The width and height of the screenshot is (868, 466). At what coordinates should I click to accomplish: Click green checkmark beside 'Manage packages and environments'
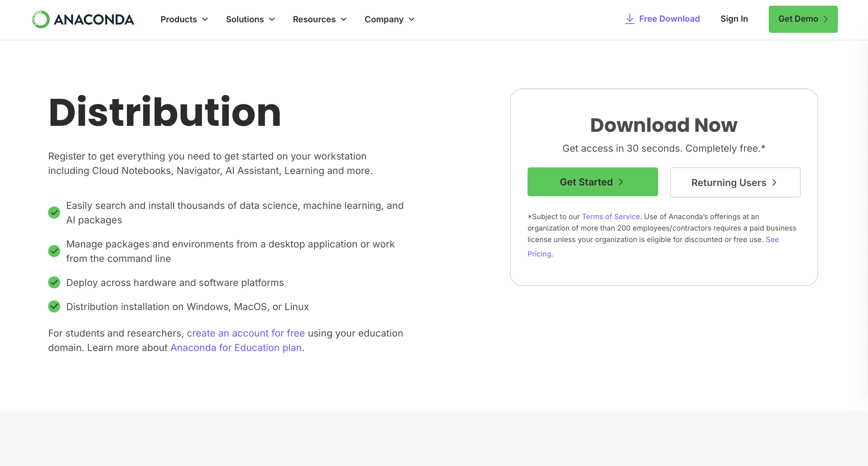click(x=54, y=251)
